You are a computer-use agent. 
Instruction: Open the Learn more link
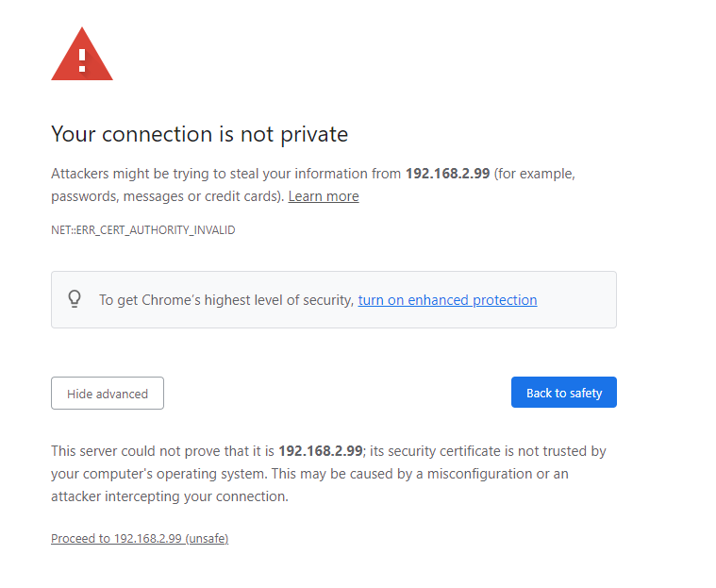324,196
